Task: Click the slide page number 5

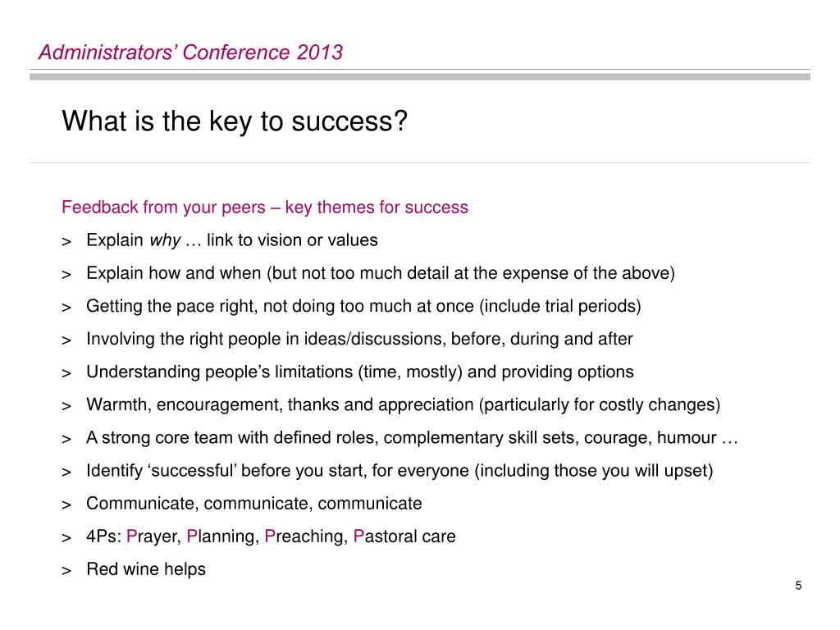Action: pyautogui.click(x=798, y=586)
